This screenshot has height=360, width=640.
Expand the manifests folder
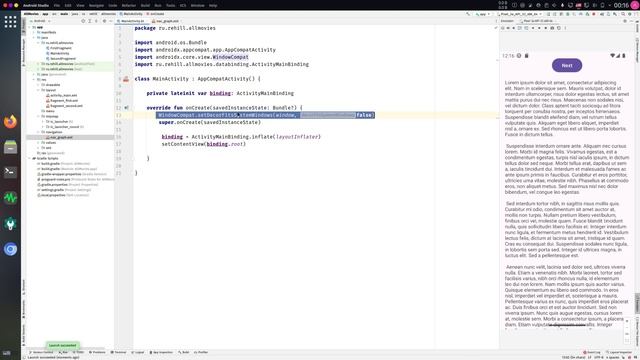(34, 32)
